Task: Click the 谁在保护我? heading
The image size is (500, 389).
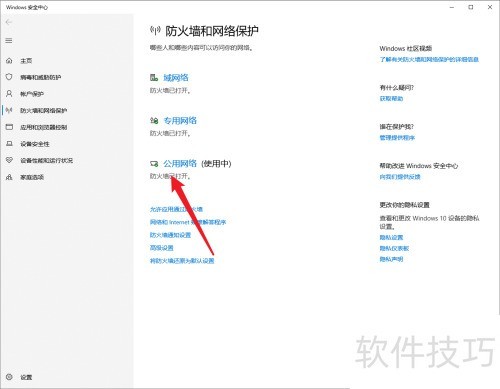Action: click(x=397, y=127)
